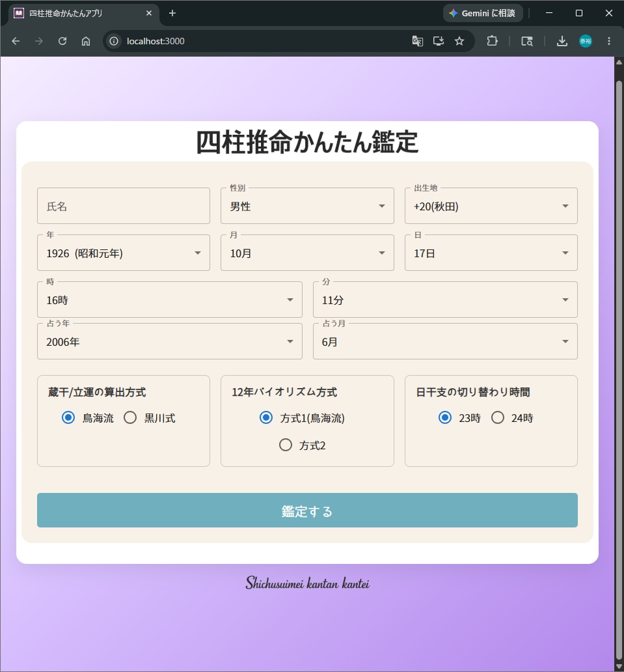Open the 時 dropdown showing 16時
The height and width of the screenshot is (672, 624).
point(170,300)
